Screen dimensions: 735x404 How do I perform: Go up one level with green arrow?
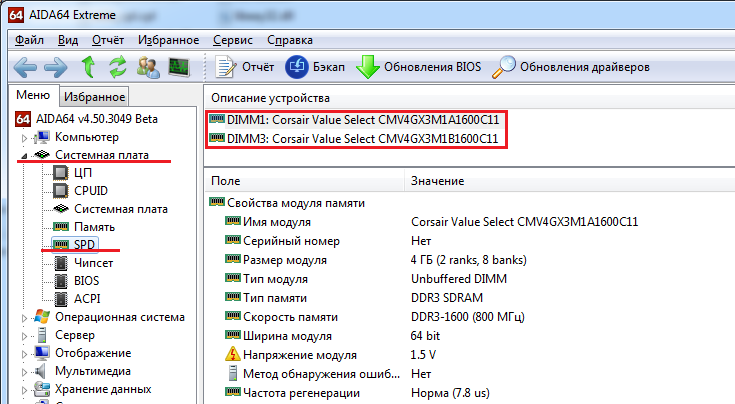(88, 67)
